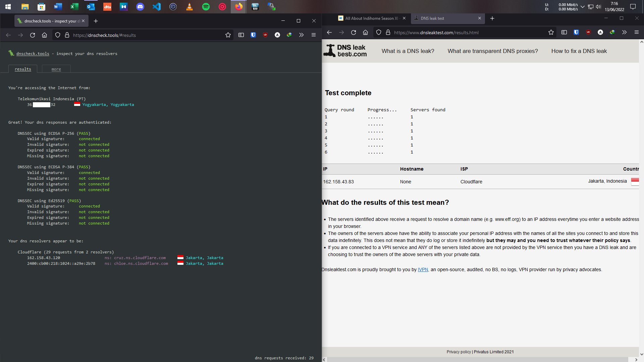Select chloe.ns.cloudflare.com nameserver text
Viewport: 644px width, 362px height.
(141, 263)
